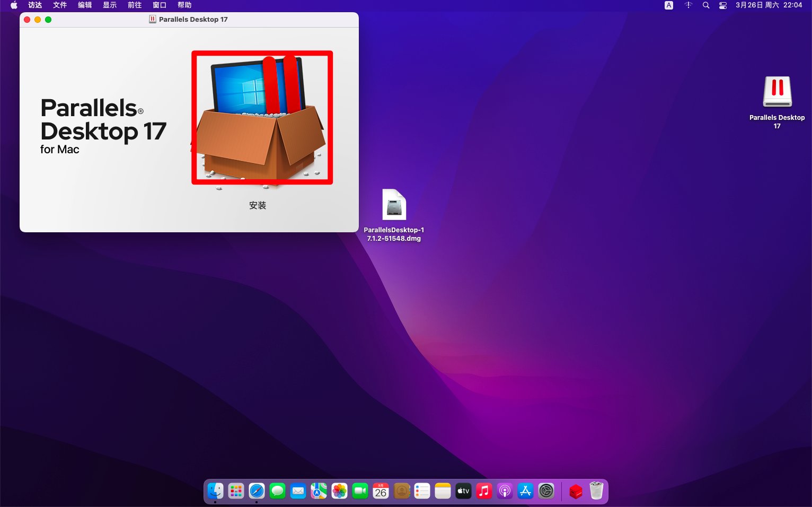Switch input source with the A indicator
Image resolution: width=812 pixels, height=507 pixels.
[x=669, y=5]
